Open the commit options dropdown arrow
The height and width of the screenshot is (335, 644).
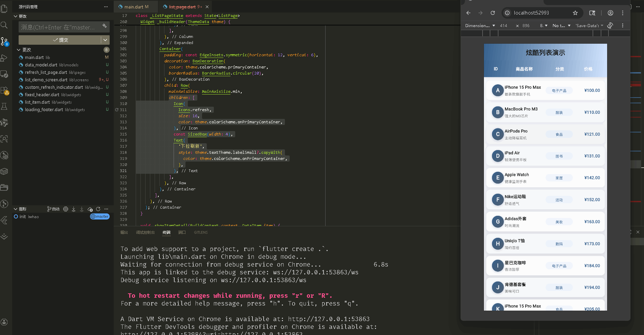[x=105, y=40]
